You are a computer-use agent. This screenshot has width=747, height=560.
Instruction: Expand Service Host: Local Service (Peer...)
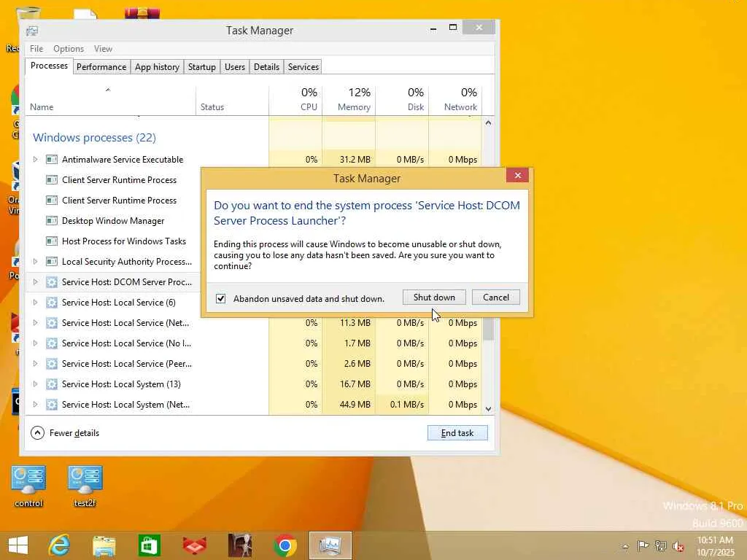[35, 364]
